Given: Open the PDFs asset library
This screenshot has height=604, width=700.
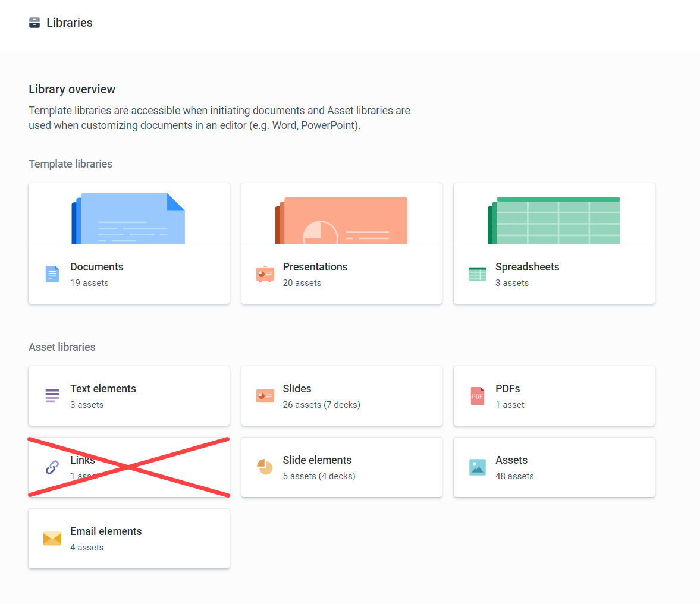Looking at the screenshot, I should click(554, 396).
